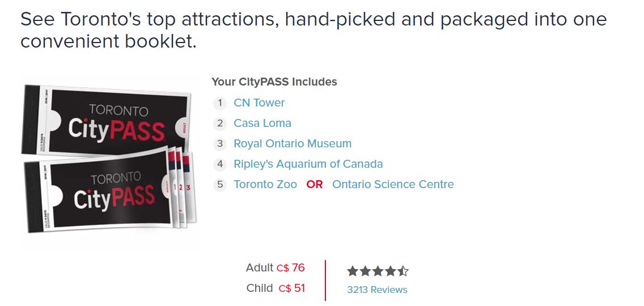View the 3213 Reviews link
This screenshot has width=644, height=306.
pos(377,290)
